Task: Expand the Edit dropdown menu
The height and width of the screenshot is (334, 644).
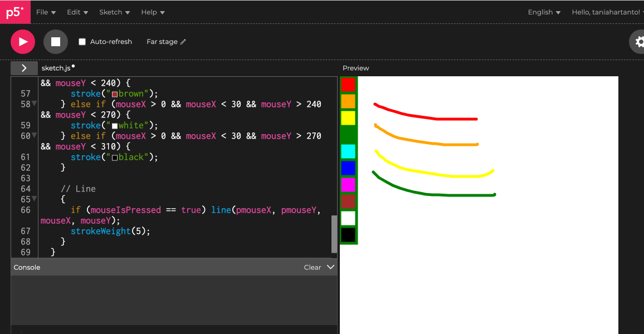Action: (x=77, y=12)
